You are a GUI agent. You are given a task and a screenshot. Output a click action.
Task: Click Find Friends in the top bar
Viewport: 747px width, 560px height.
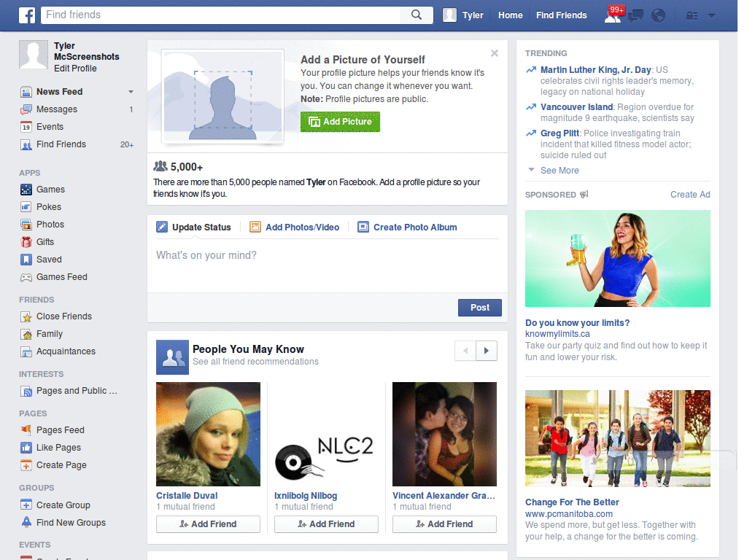coord(561,15)
